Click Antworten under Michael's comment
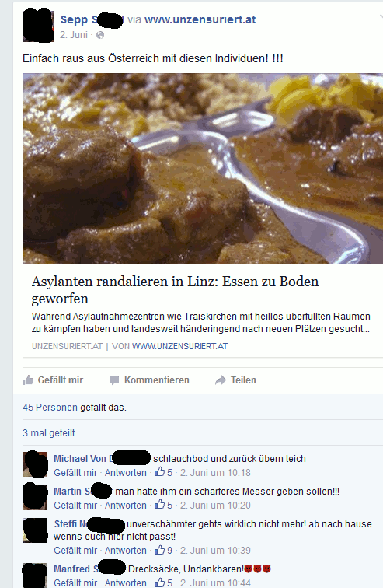Image resolution: width=383 pixels, height=588 pixels. (x=125, y=473)
